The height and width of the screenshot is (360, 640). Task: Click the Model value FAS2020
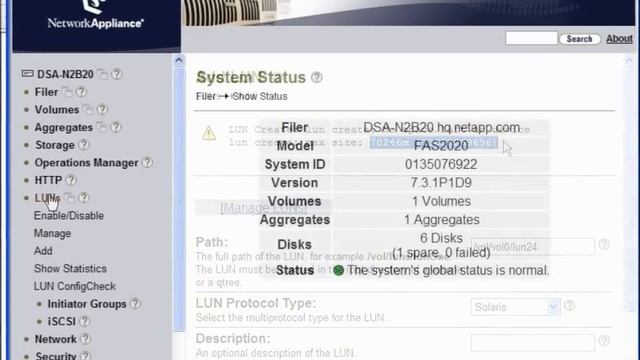pos(441,146)
